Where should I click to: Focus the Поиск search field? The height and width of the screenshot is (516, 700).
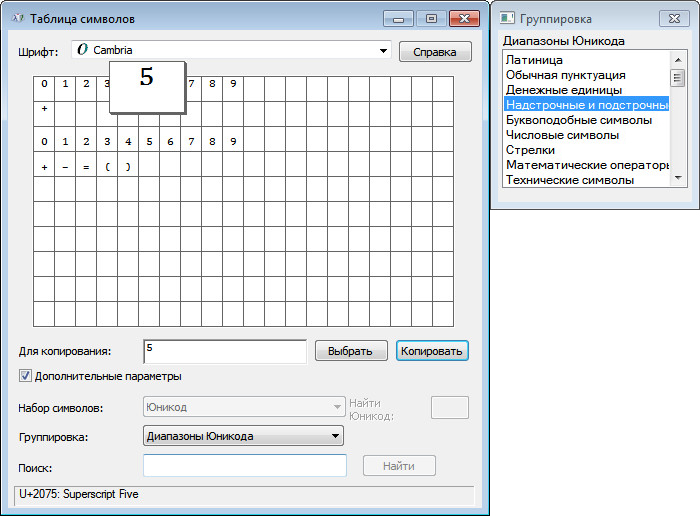245,466
